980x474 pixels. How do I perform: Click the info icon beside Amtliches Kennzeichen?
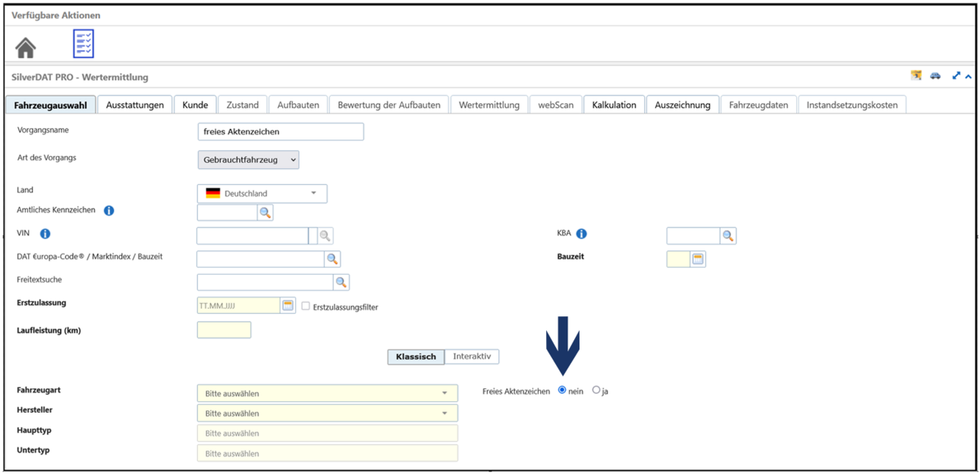[x=108, y=211]
